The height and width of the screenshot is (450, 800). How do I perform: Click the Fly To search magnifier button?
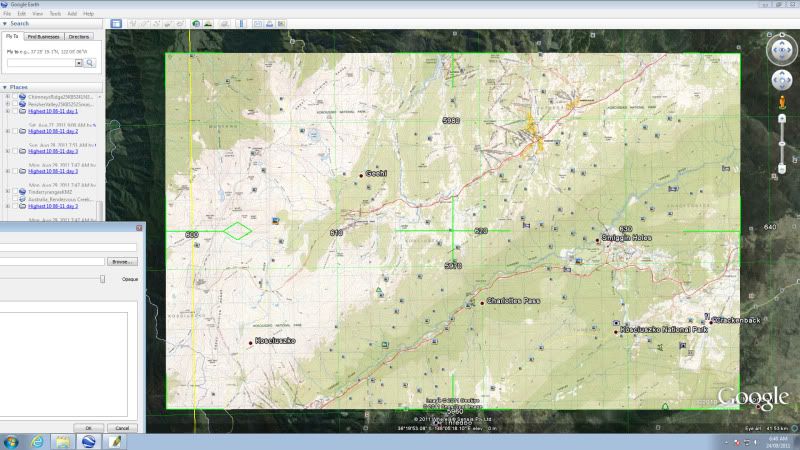[90, 63]
